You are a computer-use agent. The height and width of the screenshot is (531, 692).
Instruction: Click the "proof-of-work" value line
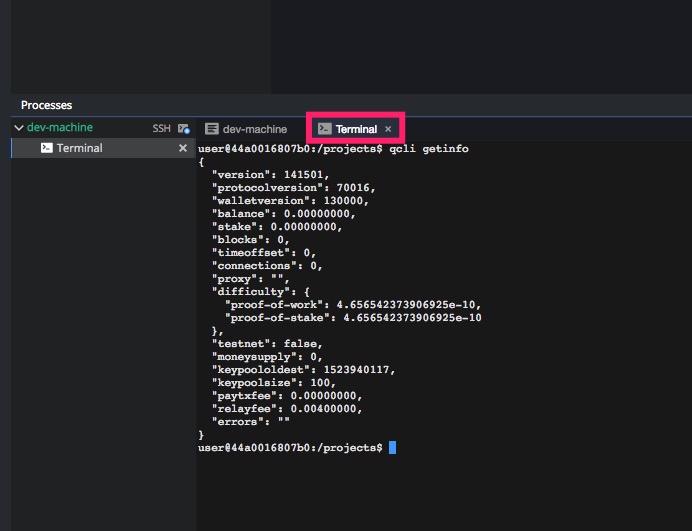click(x=353, y=305)
